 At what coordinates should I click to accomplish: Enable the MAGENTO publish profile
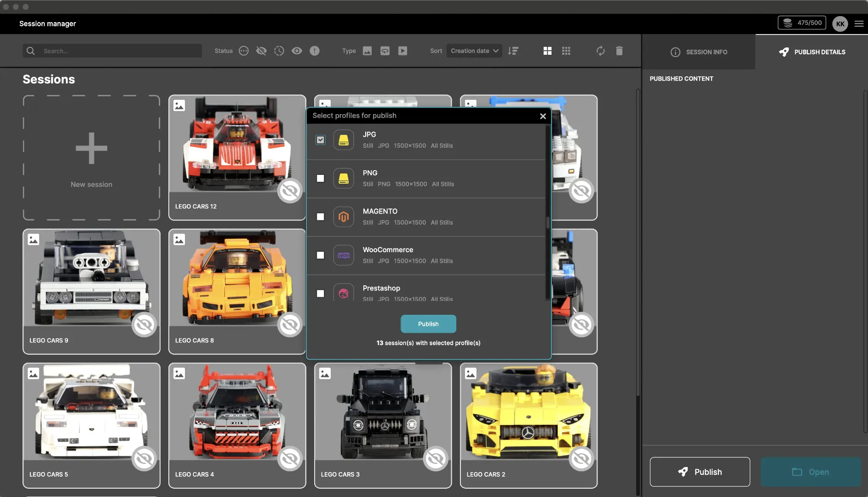(321, 217)
